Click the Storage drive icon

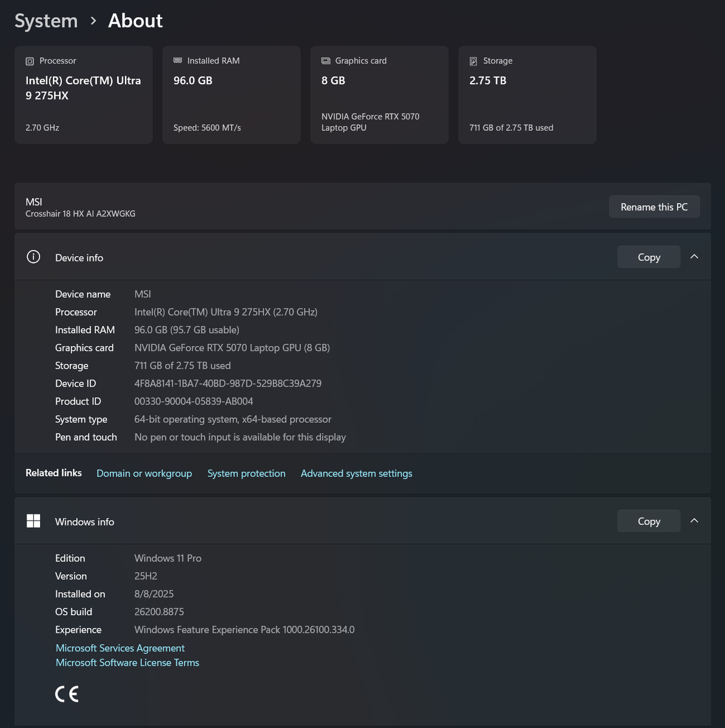(x=473, y=61)
